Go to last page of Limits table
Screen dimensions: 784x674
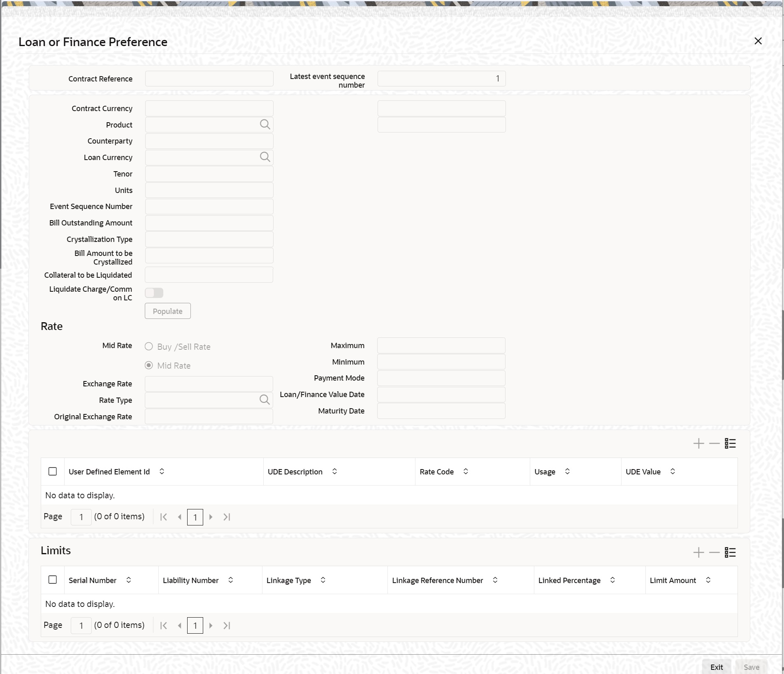point(227,625)
